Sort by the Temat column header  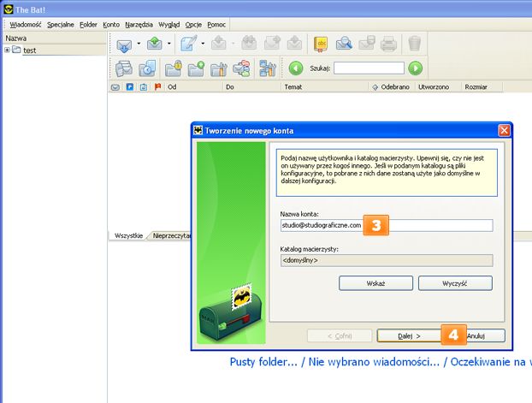pos(325,87)
